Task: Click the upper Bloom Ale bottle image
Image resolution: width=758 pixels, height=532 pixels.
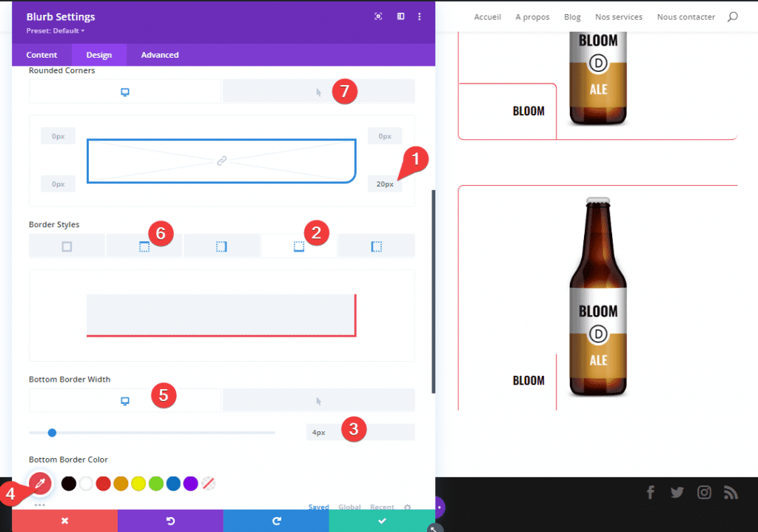Action: point(598,78)
